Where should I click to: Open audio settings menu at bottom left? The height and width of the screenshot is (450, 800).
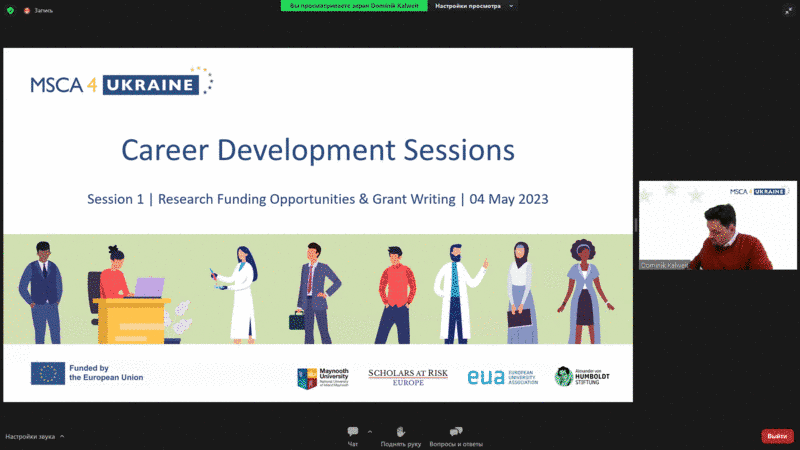[30, 437]
